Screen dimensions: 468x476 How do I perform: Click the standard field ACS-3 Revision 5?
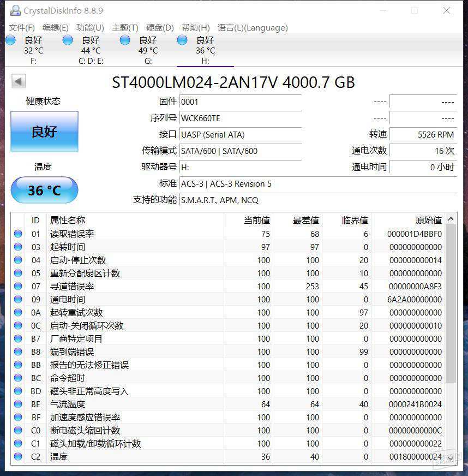click(318, 184)
